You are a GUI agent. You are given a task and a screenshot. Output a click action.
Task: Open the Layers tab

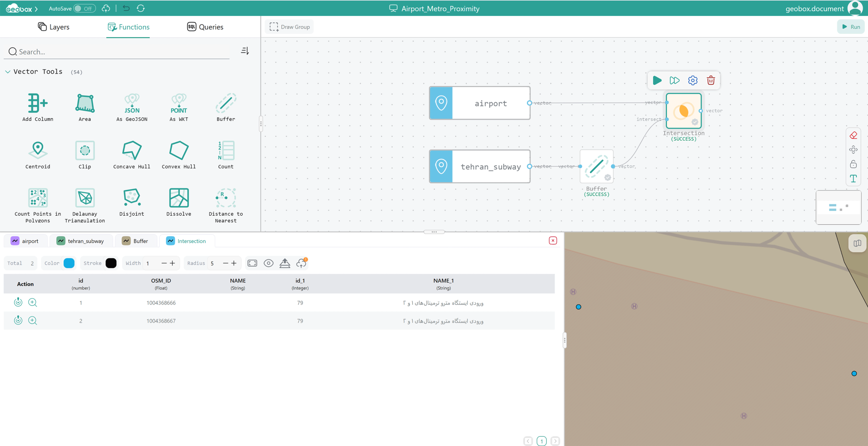(x=54, y=27)
